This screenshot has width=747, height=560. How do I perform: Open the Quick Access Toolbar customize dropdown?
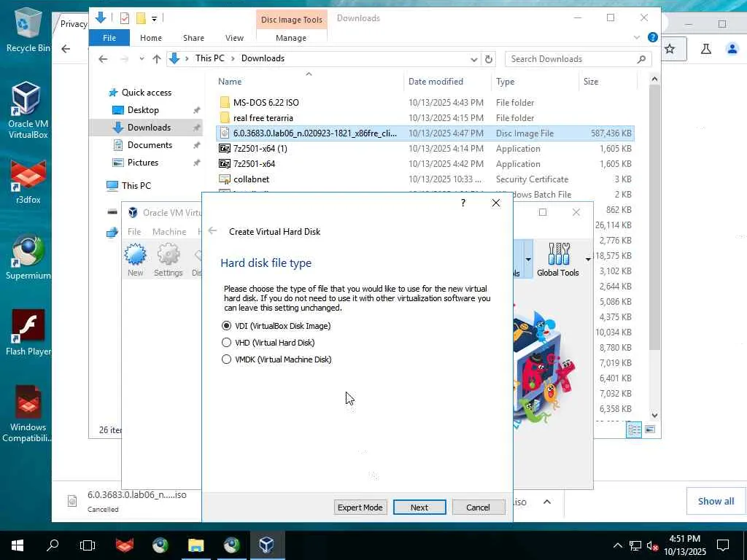[x=155, y=18]
